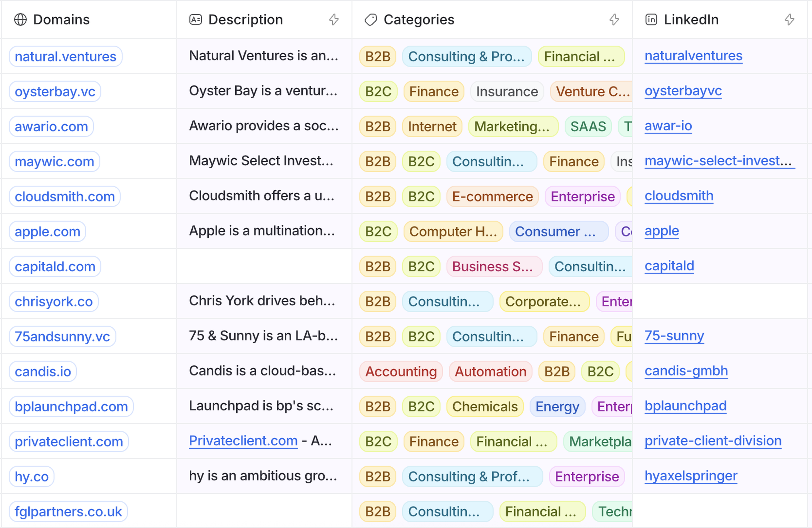Image resolution: width=812 pixels, height=528 pixels.
Task: Select the awario.com domain chip
Action: pyautogui.click(x=51, y=127)
